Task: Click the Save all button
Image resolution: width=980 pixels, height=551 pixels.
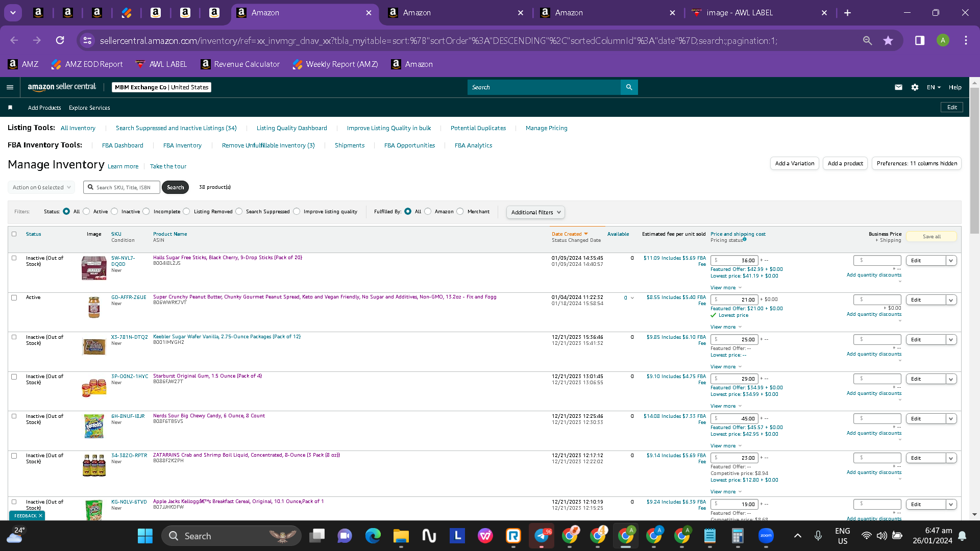Action: 932,237
